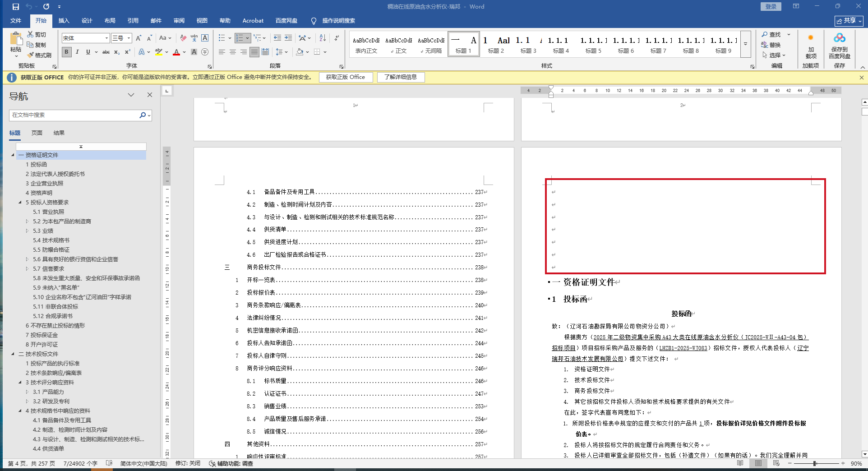
Task: Open the Sort tool (A–Z arrow)
Action: click(x=323, y=38)
